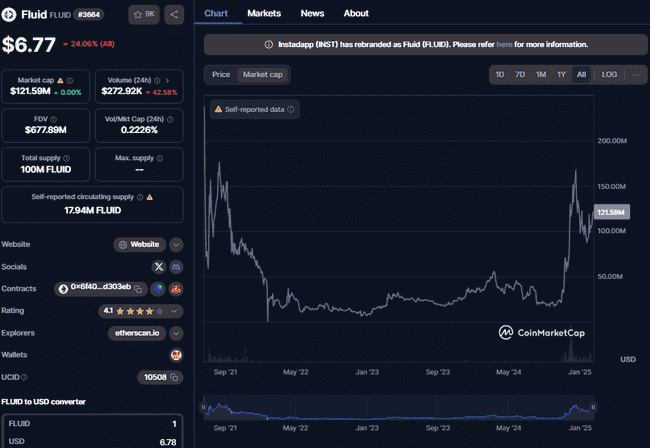Click Vol/Mkt Cap (24h) info icon
The height and width of the screenshot is (448, 650).
[170, 119]
